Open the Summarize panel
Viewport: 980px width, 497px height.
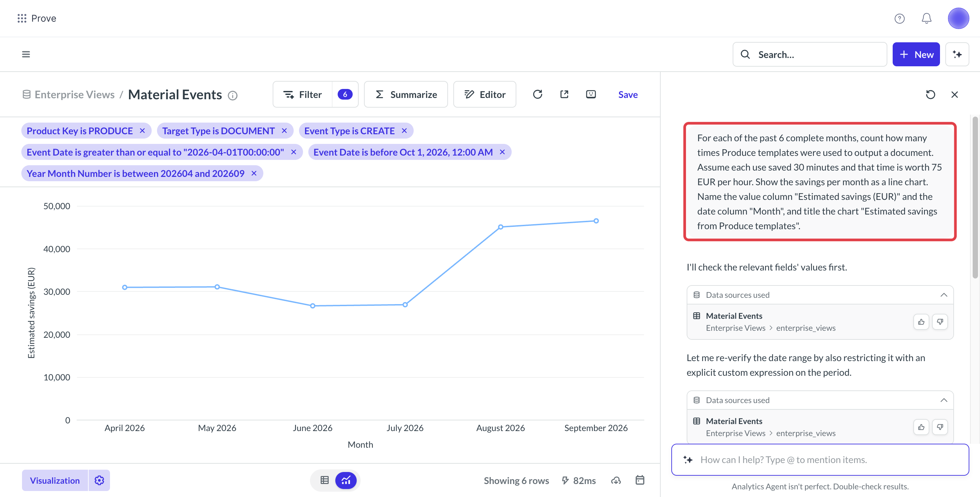(406, 94)
